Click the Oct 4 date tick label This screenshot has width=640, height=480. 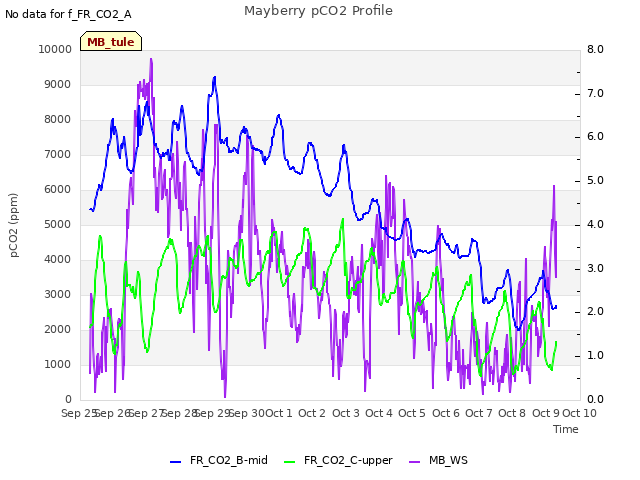[379, 413]
